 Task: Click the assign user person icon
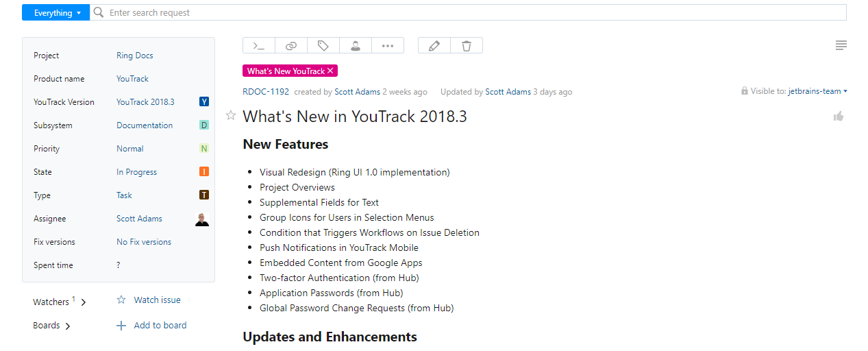(x=356, y=46)
